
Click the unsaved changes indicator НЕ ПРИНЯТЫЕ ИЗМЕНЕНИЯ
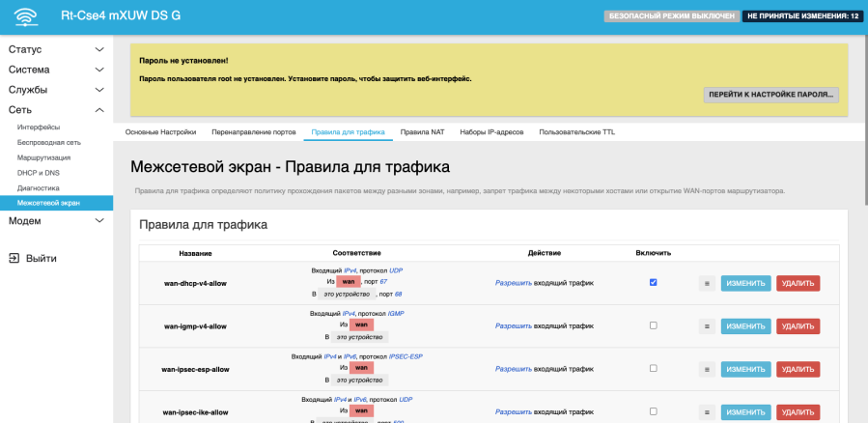click(801, 16)
